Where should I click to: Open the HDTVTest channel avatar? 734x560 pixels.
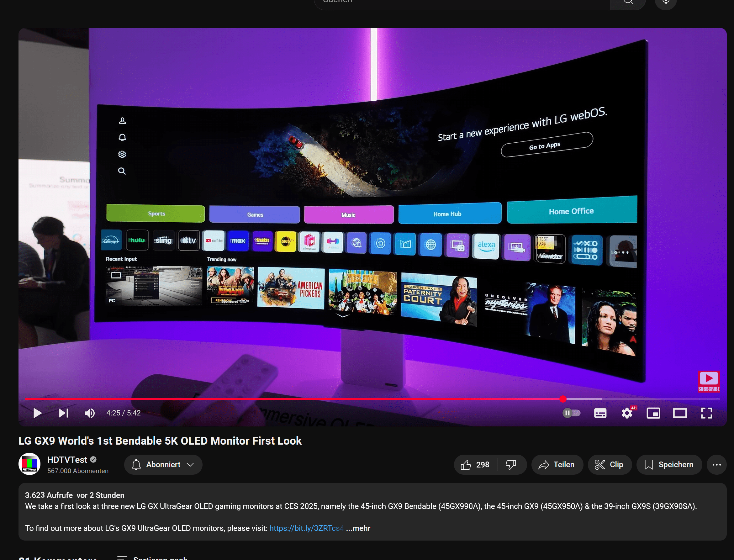pos(29,464)
